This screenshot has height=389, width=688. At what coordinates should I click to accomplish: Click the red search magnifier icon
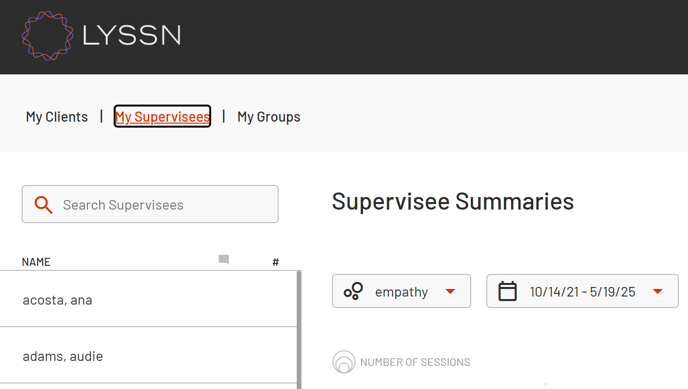point(43,205)
